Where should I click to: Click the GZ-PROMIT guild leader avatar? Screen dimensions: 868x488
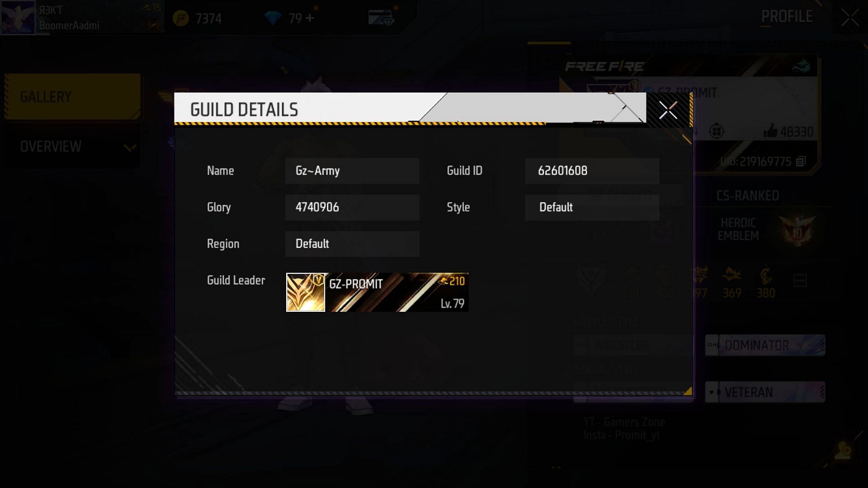pyautogui.click(x=305, y=292)
